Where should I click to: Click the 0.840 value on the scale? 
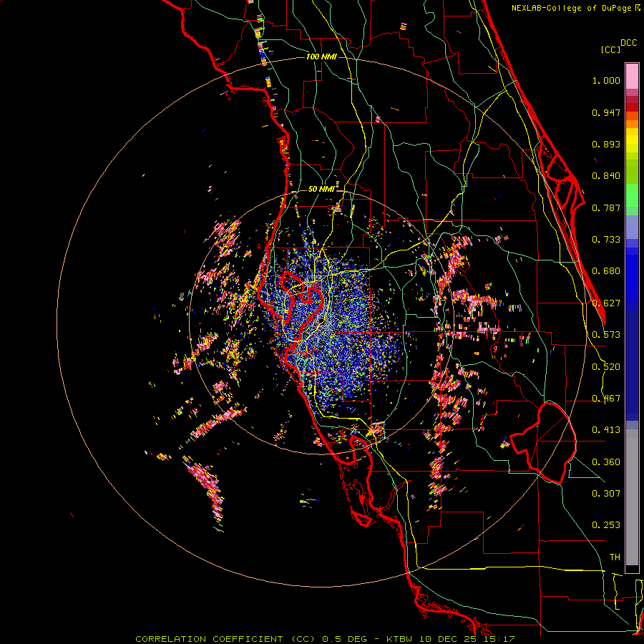point(606,176)
